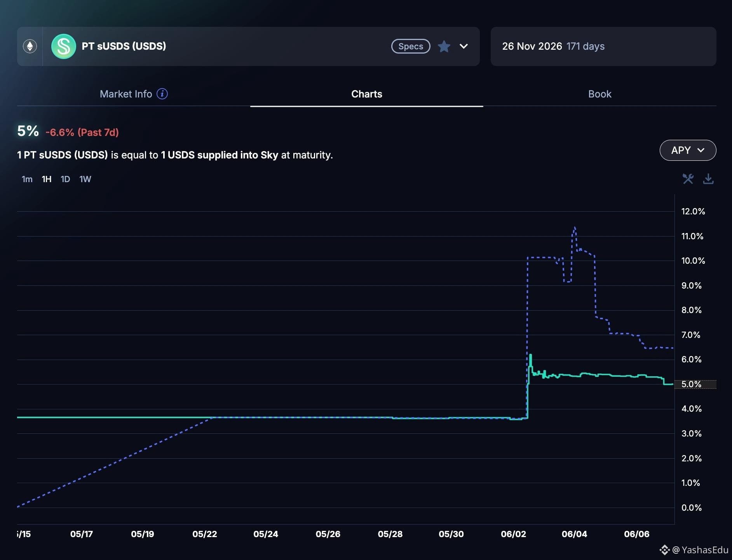Select the 1D chart interval

tap(65, 179)
